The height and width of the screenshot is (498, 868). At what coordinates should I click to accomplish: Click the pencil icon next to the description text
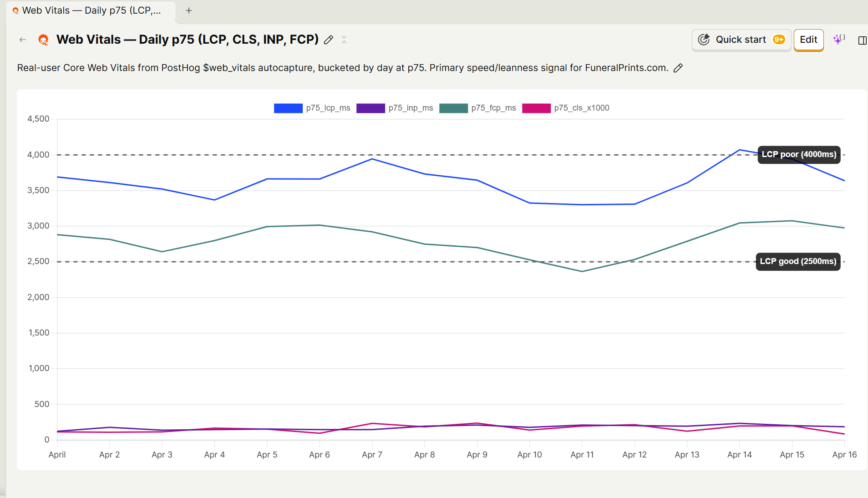tap(678, 68)
